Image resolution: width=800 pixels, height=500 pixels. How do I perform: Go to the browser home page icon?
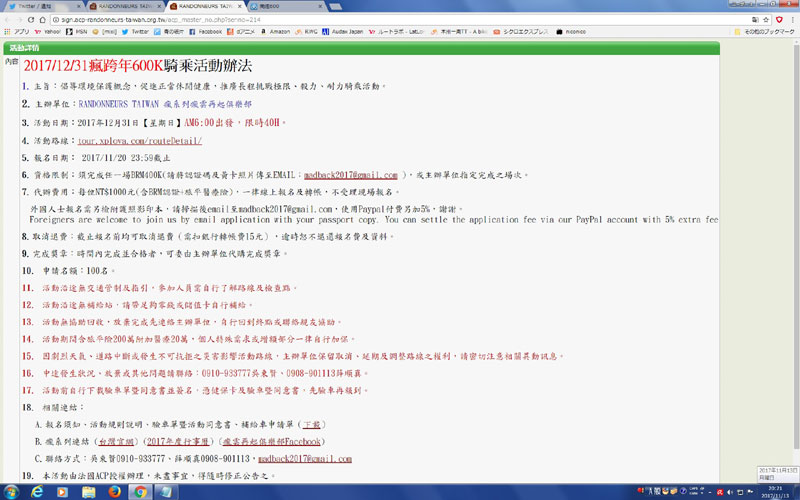[42, 20]
